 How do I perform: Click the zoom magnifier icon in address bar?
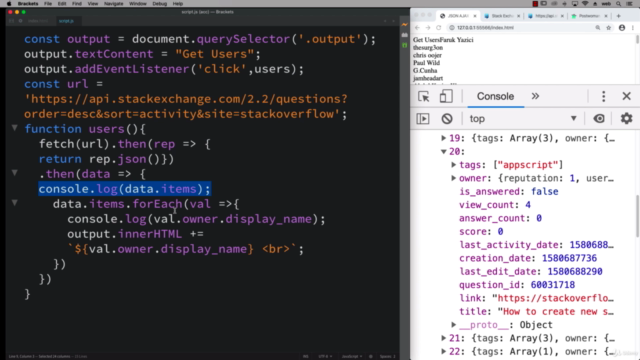click(598, 28)
